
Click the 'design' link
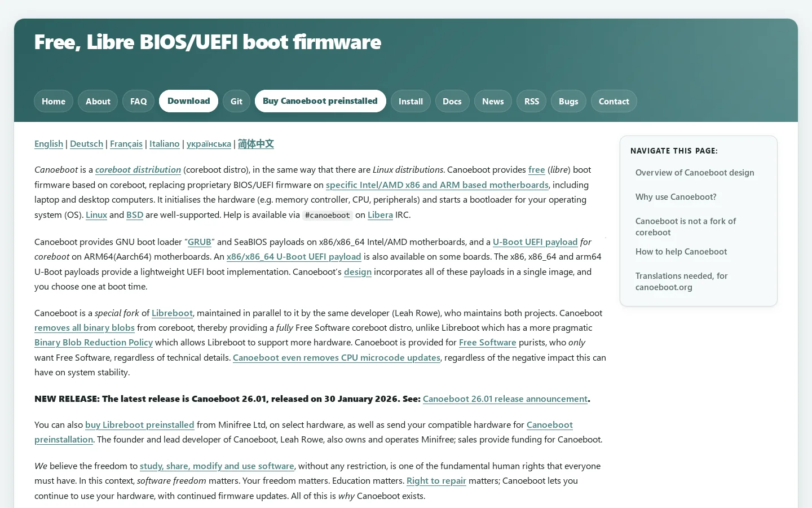[358, 272]
